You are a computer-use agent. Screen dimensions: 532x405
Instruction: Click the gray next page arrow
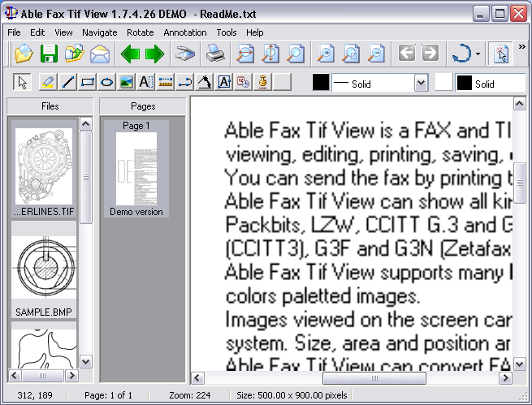[x=430, y=54]
